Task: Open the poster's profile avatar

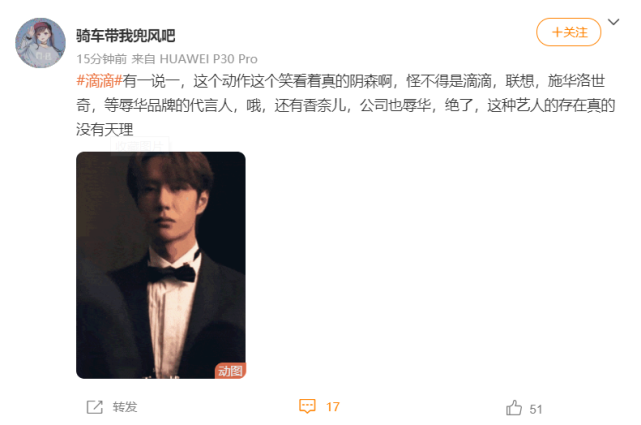Action: point(40,42)
